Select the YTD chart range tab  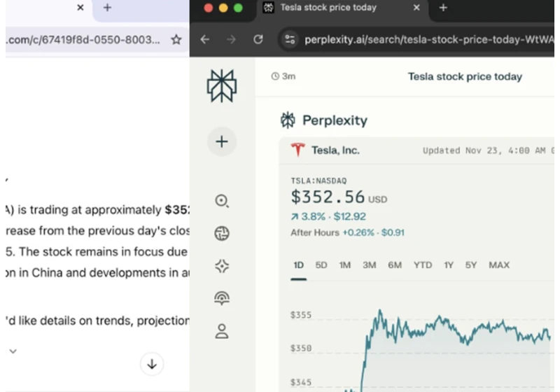[423, 265]
